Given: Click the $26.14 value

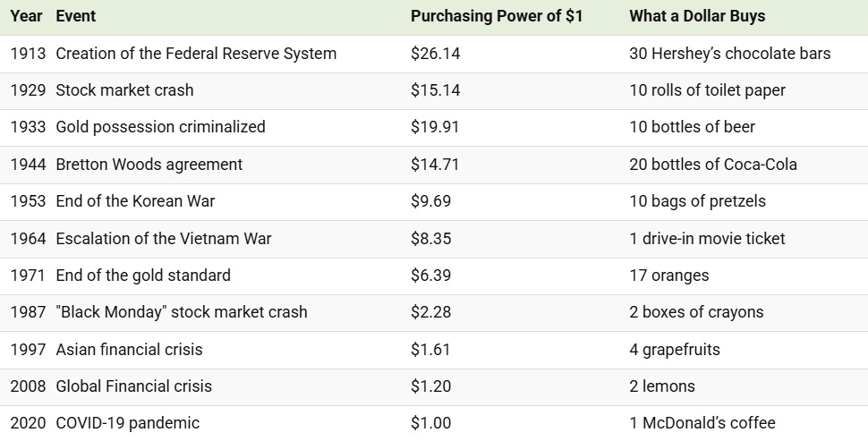Looking at the screenshot, I should point(435,54).
